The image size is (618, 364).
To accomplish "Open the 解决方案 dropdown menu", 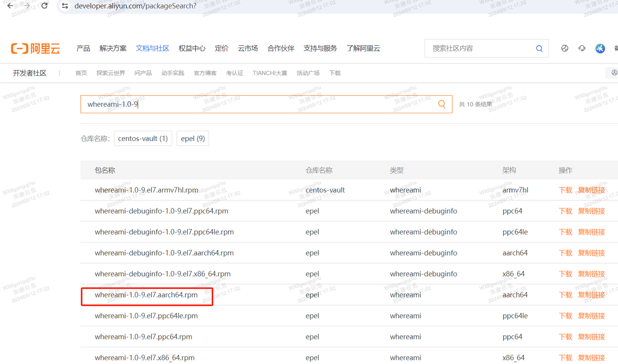I will pos(113,48).
